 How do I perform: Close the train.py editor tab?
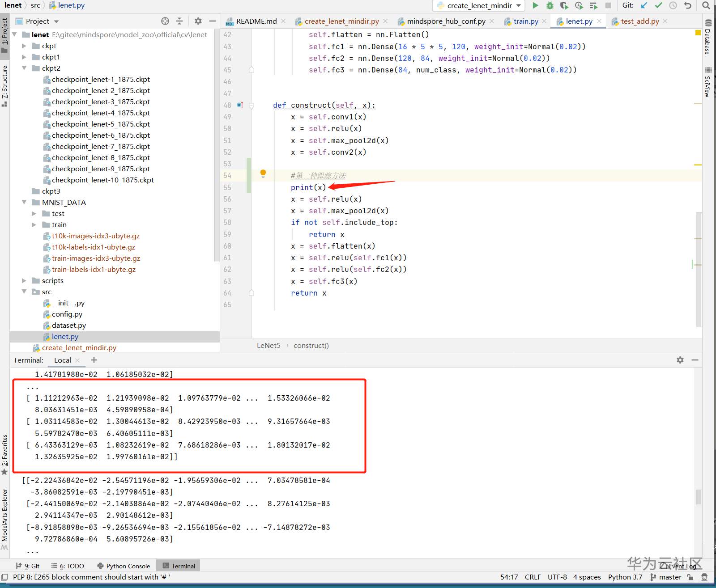point(544,21)
